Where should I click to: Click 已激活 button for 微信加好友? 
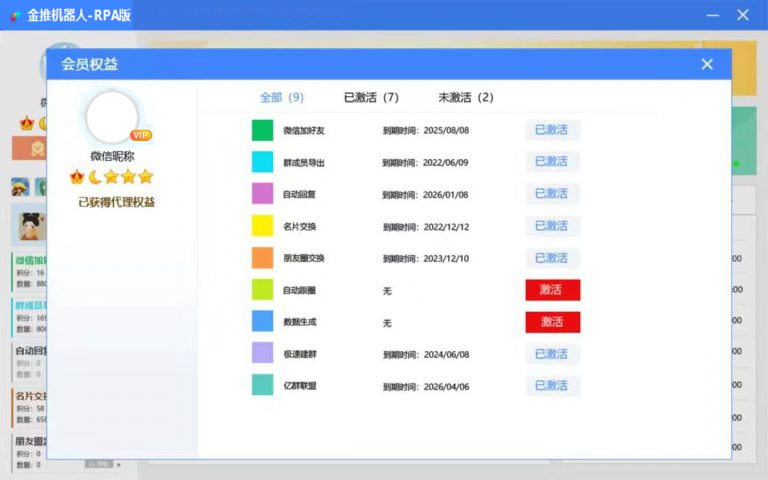point(553,130)
